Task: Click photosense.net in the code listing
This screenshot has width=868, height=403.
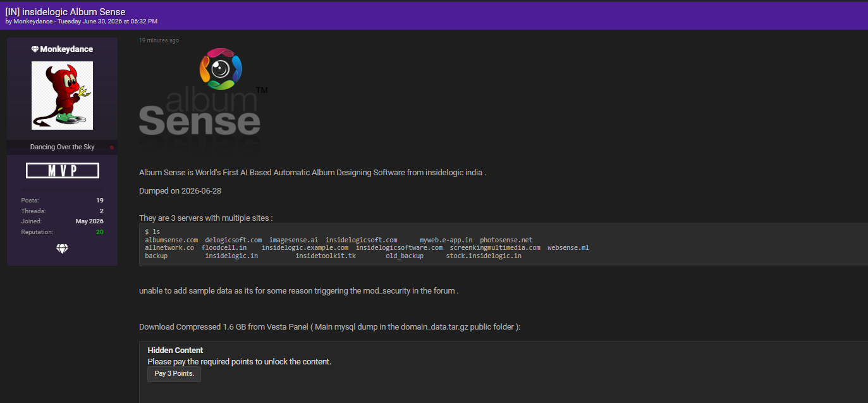Action: (x=506, y=240)
